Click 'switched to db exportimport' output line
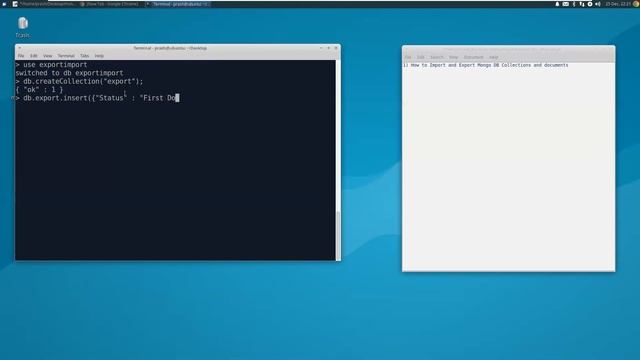640x360 pixels. coord(69,73)
